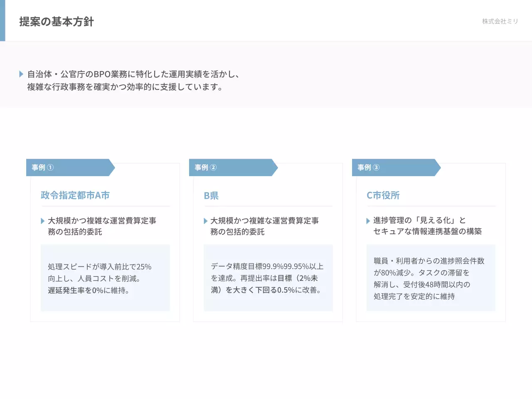Click the 株式会社ミリ company name
Screen dimensions: 532x399
[500, 21]
